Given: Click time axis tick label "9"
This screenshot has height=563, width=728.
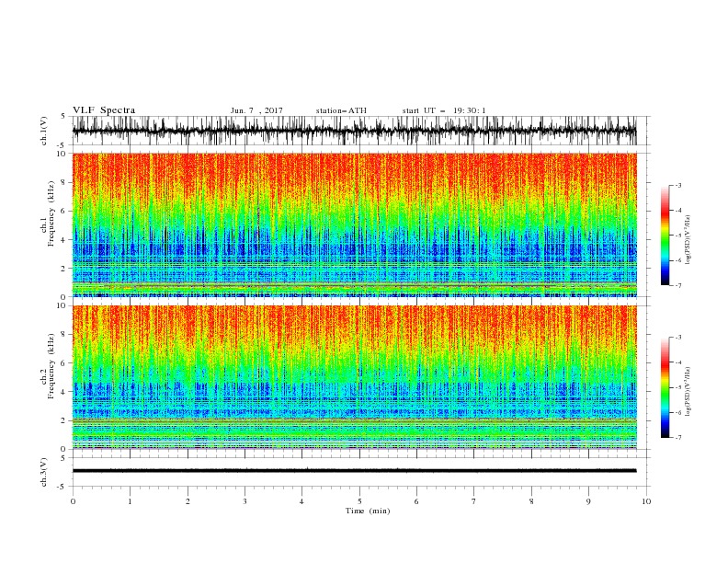Looking at the screenshot, I should pyautogui.click(x=588, y=501).
